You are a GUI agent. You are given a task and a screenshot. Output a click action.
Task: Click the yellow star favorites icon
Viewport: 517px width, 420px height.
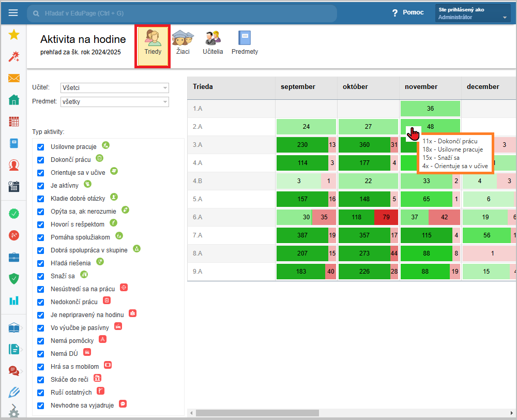coord(14,35)
